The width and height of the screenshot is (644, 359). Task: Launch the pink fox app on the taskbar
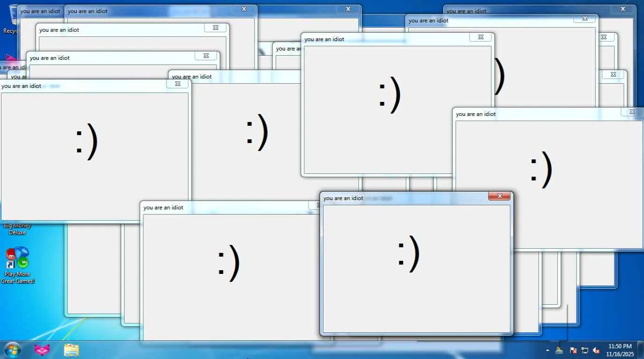point(42,350)
